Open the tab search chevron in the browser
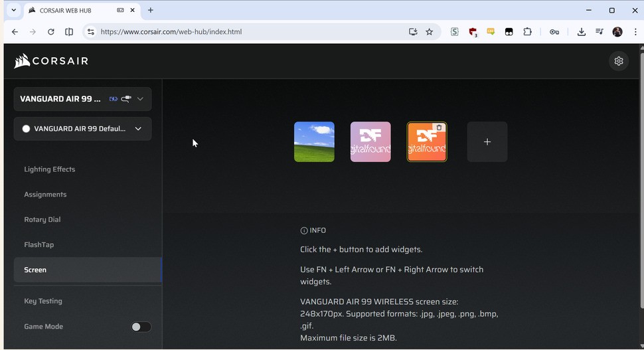644x350 pixels. (x=13, y=10)
